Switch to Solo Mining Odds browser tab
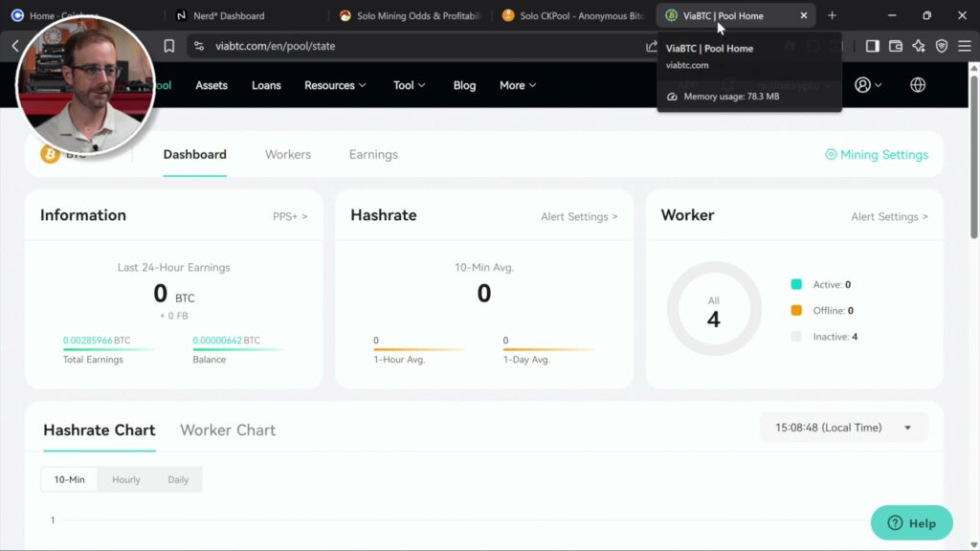This screenshot has height=551, width=980. (411, 15)
